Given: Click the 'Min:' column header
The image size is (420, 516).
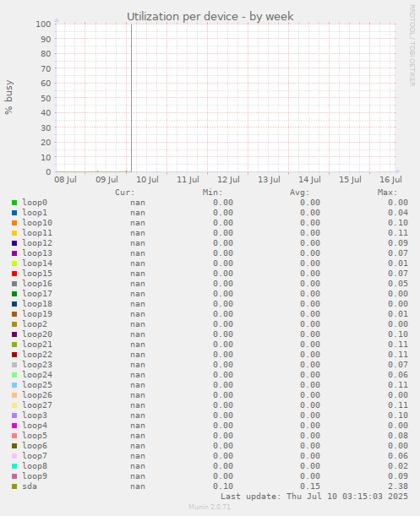Looking at the screenshot, I should click(212, 193).
